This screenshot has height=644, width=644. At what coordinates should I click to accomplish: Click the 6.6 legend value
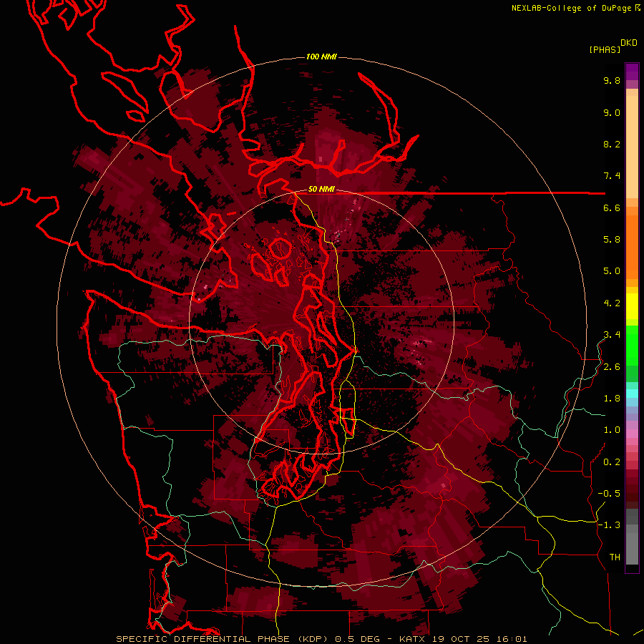[612, 208]
